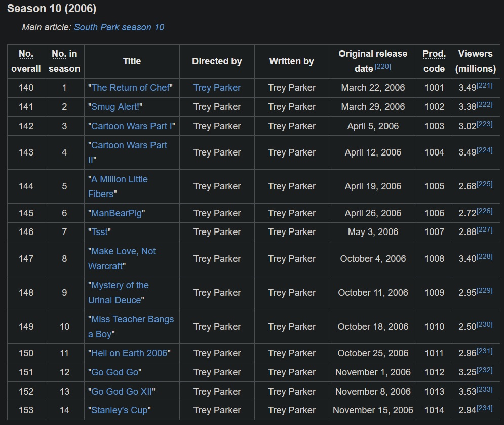Open "Cartoon Wars Part I" episode link
This screenshot has width=504, height=425.
coord(132,126)
